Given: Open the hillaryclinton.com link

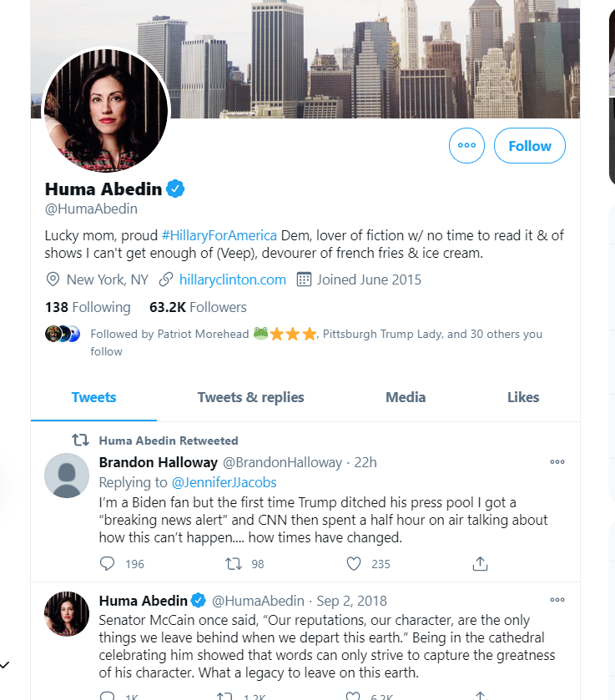Looking at the screenshot, I should point(233,279).
